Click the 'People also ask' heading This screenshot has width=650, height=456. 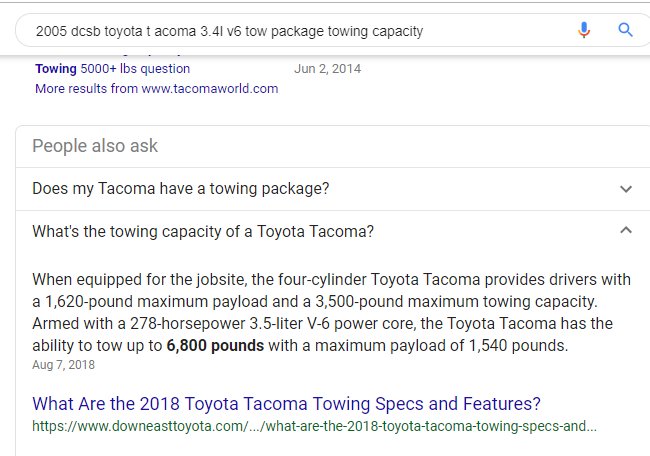pos(95,146)
